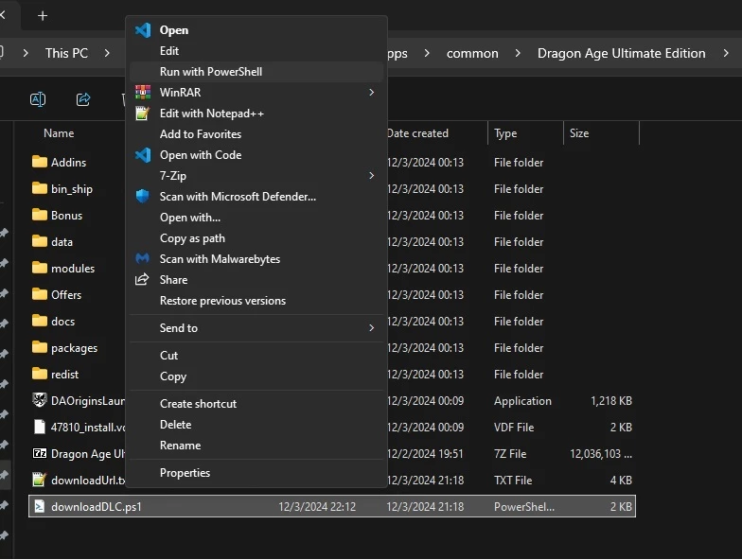Select Rename in the context menu
The image size is (742, 560).
[x=256, y=445]
